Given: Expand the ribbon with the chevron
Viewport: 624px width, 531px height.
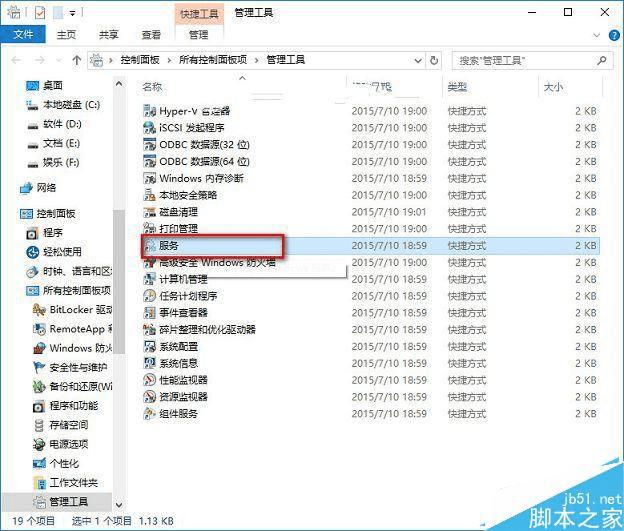Looking at the screenshot, I should (597, 35).
